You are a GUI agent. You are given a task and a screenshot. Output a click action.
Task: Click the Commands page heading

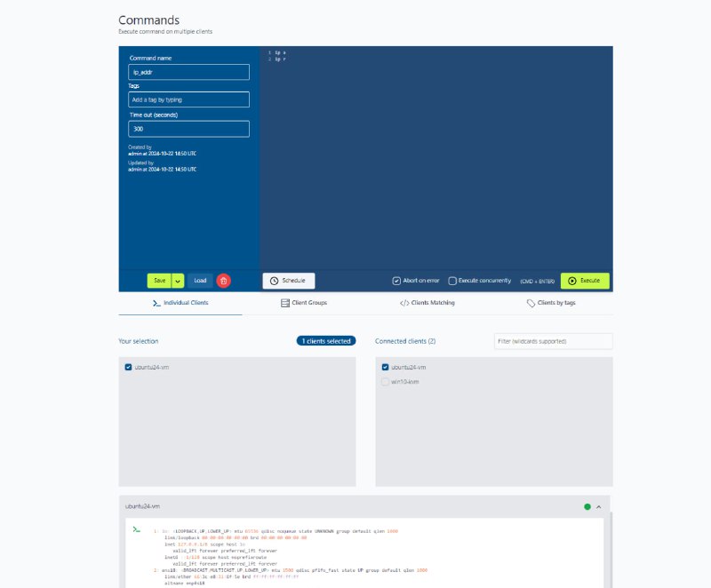[148, 20]
